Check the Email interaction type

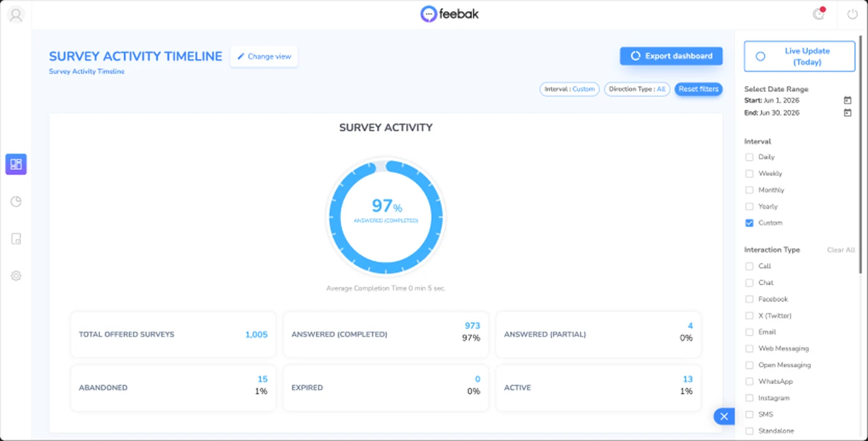pyautogui.click(x=750, y=332)
